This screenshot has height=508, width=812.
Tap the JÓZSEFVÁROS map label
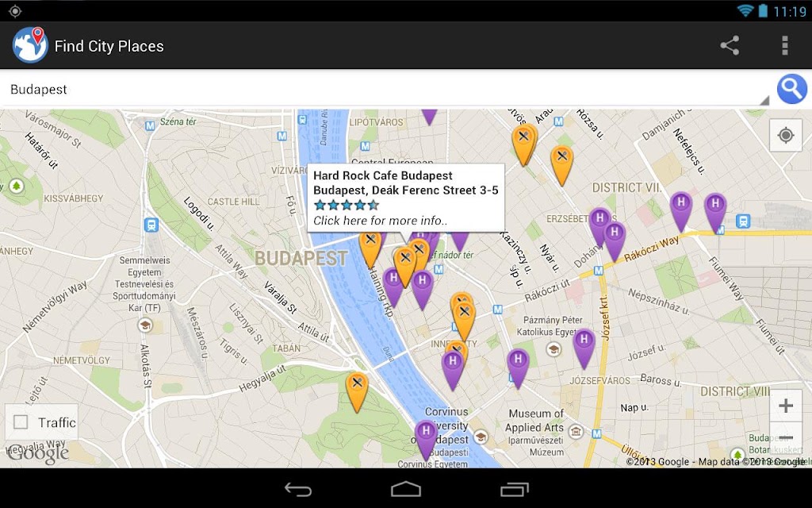point(599,380)
